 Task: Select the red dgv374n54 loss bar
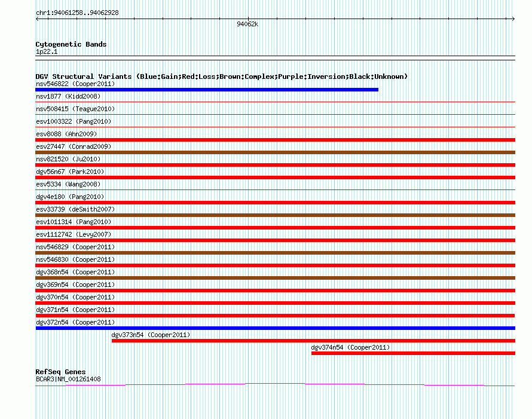pyautogui.click(x=413, y=353)
